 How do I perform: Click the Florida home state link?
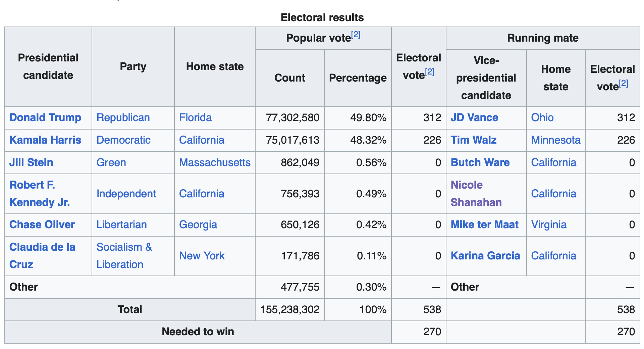tap(195, 118)
